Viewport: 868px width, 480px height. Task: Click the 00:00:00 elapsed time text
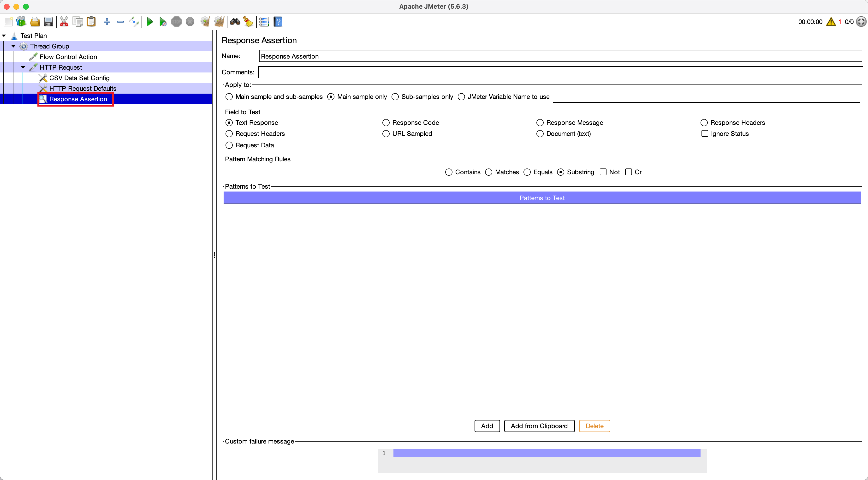click(810, 22)
